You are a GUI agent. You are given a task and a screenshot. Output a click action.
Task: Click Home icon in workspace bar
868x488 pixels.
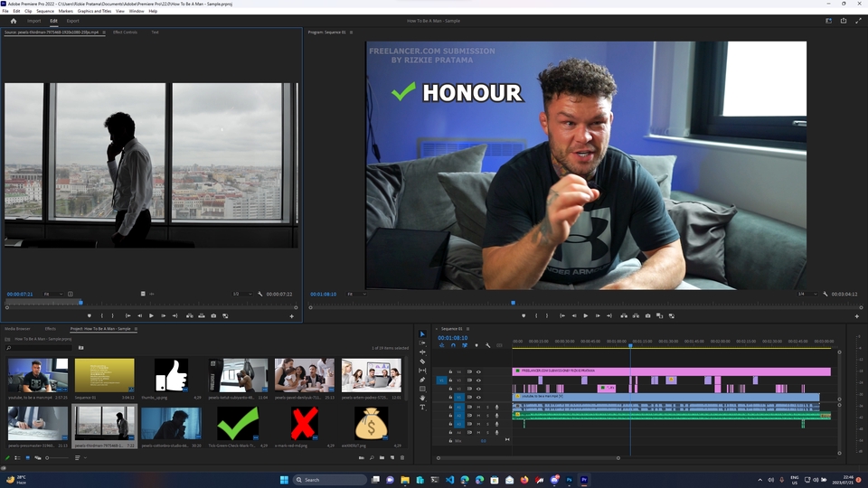click(14, 21)
